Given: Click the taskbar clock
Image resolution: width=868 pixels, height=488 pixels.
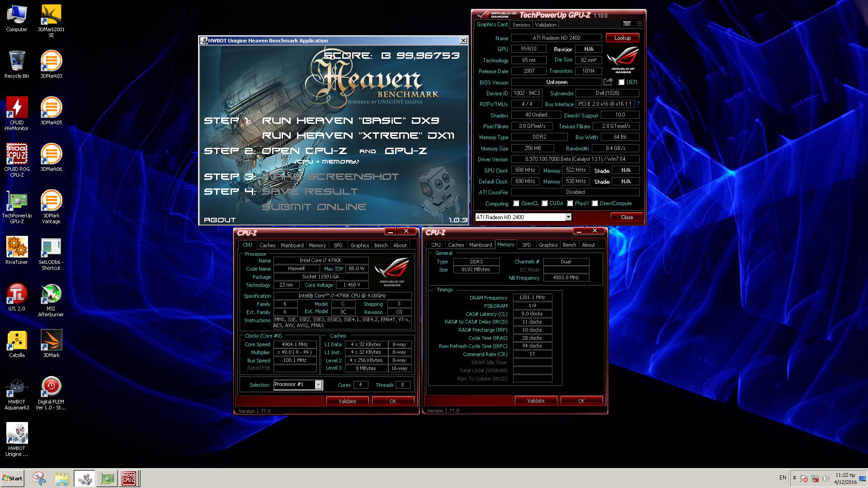Looking at the screenshot, I should pos(845,479).
